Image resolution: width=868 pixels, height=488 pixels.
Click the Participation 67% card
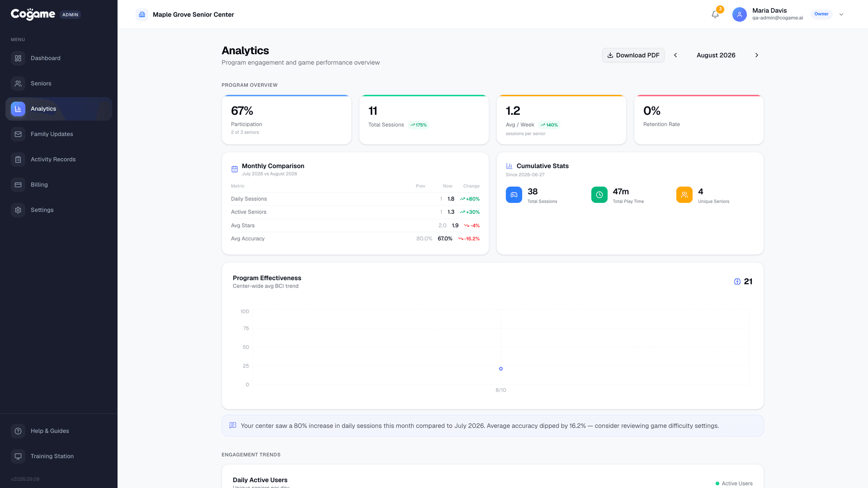[287, 120]
